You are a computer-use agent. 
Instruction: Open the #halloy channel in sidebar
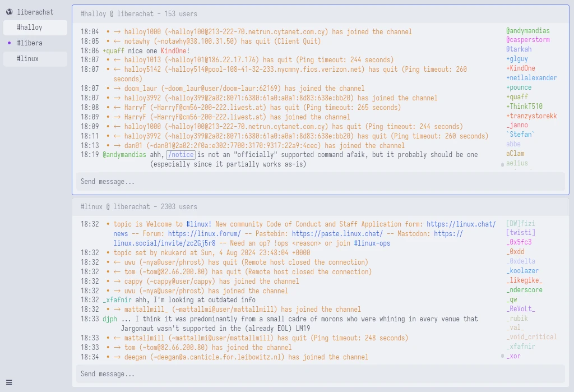[35, 27]
